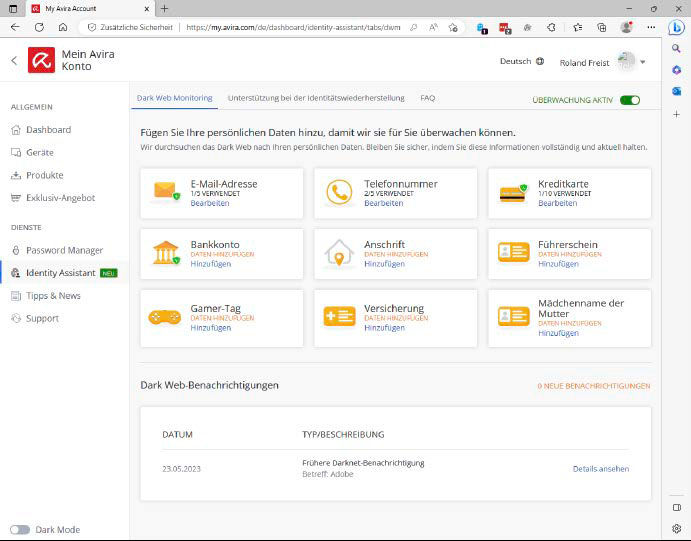Screen dimensions: 691x541
Task: Go back with Avira header chevron
Action: pyautogui.click(x=14, y=60)
